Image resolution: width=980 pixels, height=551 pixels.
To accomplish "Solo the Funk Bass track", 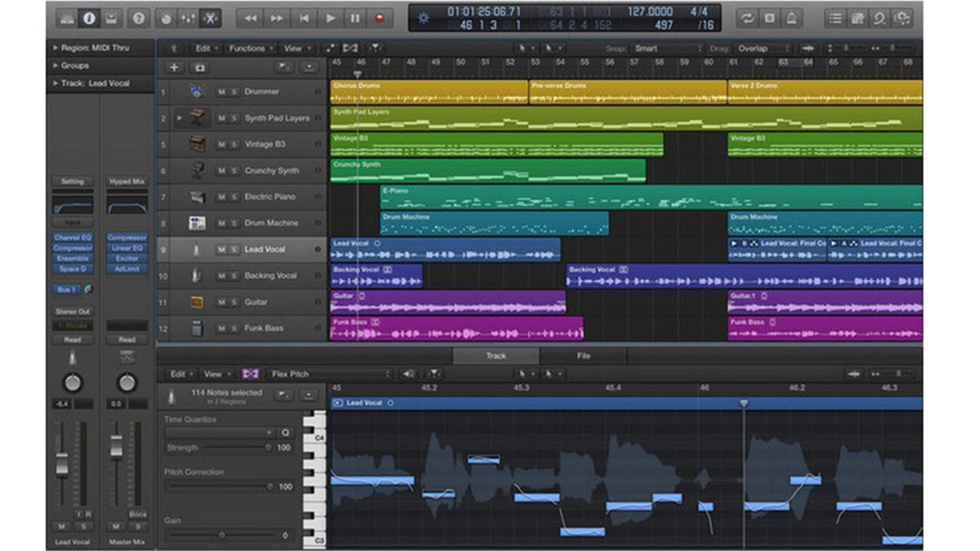I will pyautogui.click(x=234, y=328).
